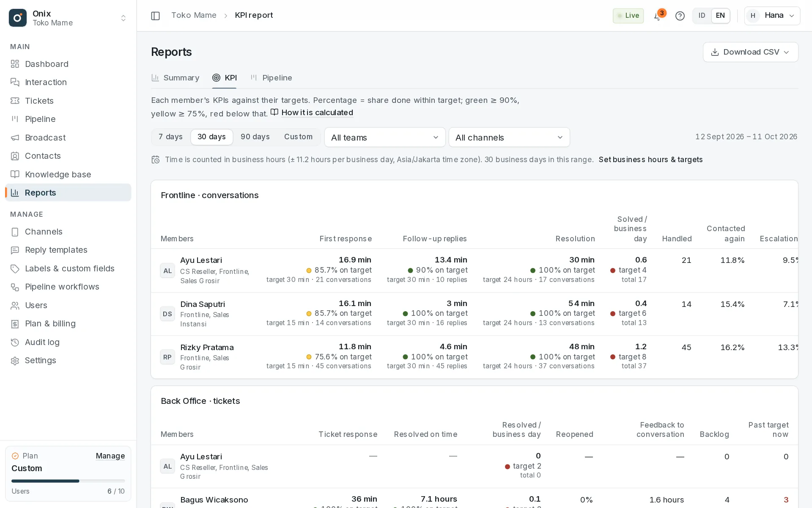The width and height of the screenshot is (812, 508).
Task: Click the Channels phone icon
Action: pyautogui.click(x=15, y=232)
